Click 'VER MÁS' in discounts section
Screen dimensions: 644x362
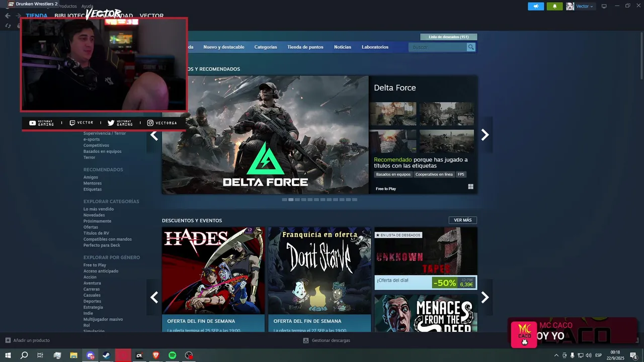[463, 220]
